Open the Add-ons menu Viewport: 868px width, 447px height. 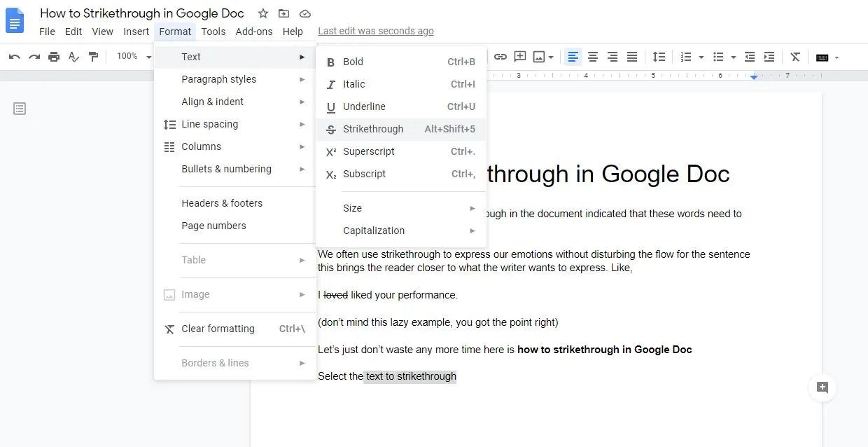pos(254,32)
